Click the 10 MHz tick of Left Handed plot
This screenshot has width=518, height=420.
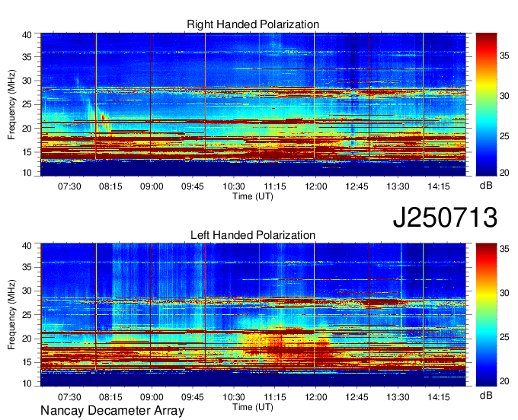27,383
